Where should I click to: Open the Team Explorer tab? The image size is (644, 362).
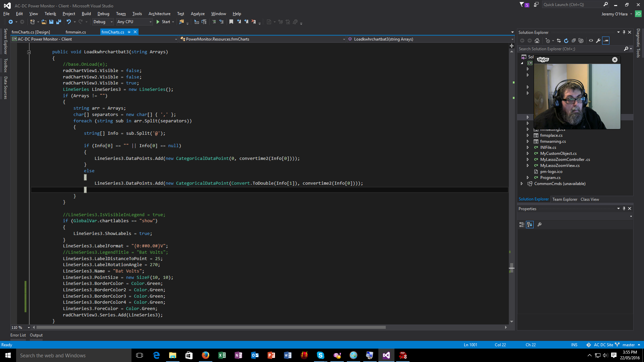[565, 199]
